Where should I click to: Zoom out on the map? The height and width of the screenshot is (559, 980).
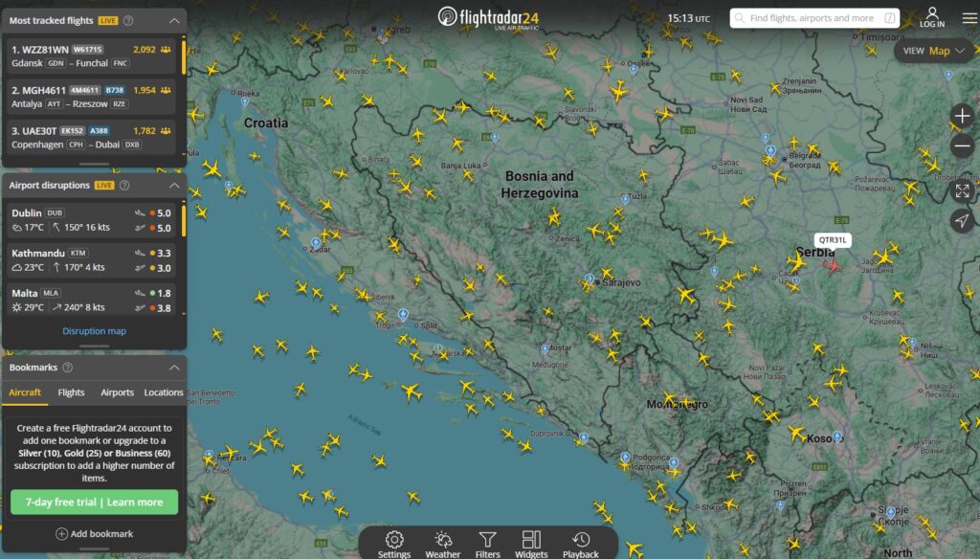[x=962, y=146]
